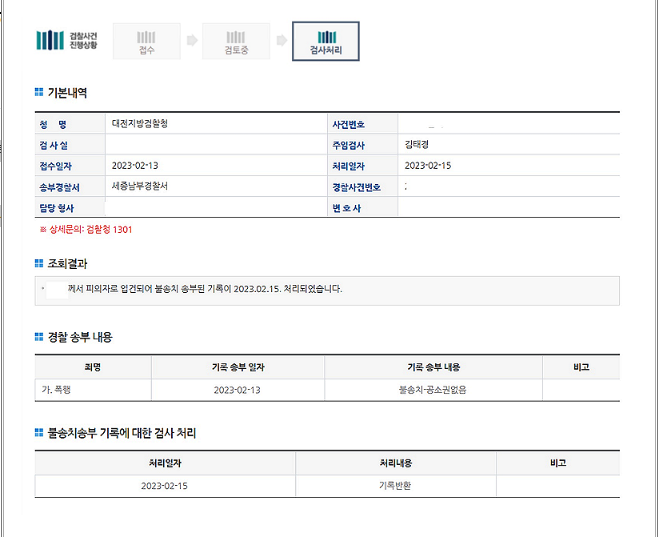Click the arrow between 접수 and 검토중
The image size is (658, 537).
[x=191, y=41]
